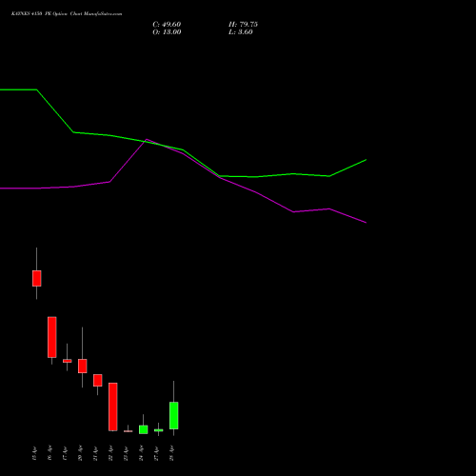
Task: Click the 15 Apr date label
Action: point(34,453)
